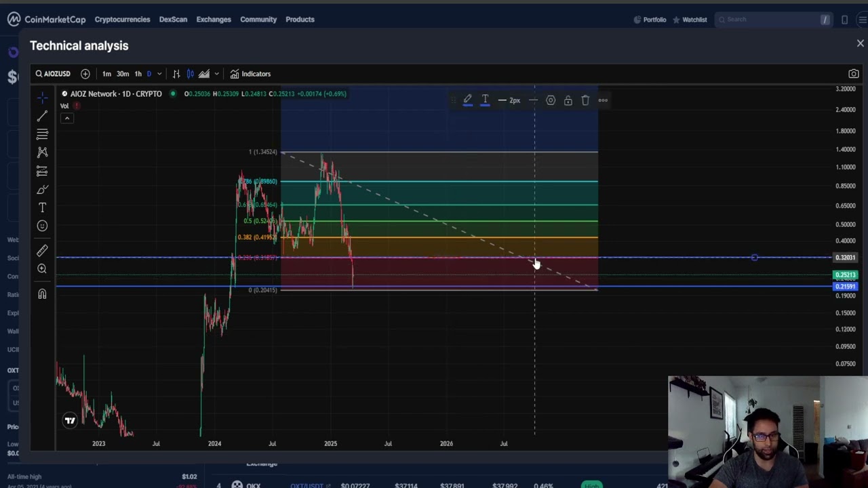Switch to 30m timeframe
Screen dimensions: 868x488
point(123,74)
